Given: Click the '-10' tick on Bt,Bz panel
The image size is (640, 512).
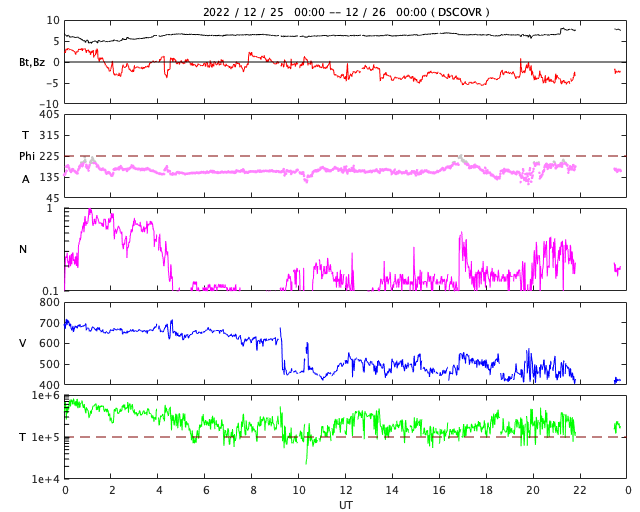Looking at the screenshot, I should point(50,105).
